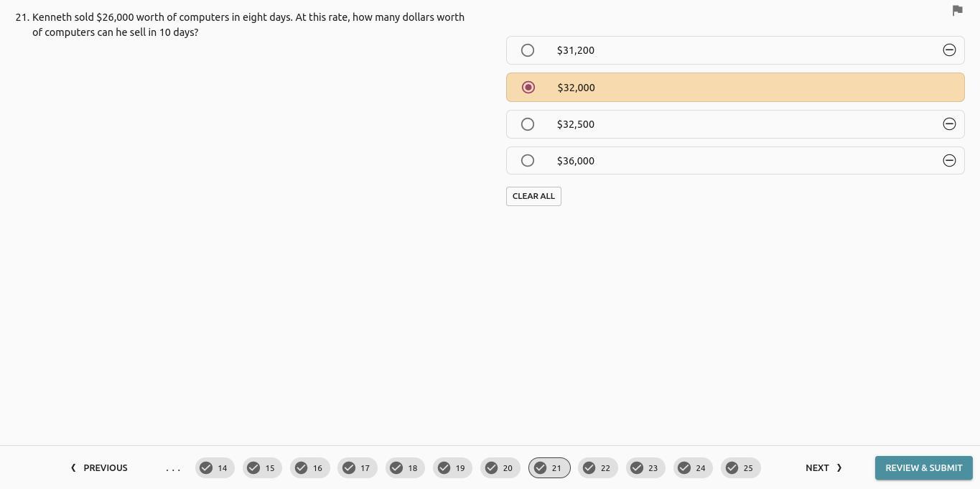Switch to question 19
980x489 pixels.
(452, 468)
